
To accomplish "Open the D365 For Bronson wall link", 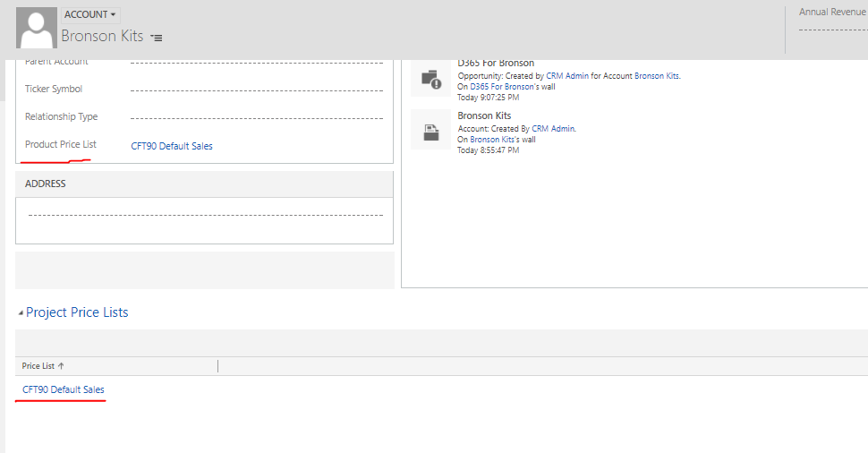I will (502, 86).
